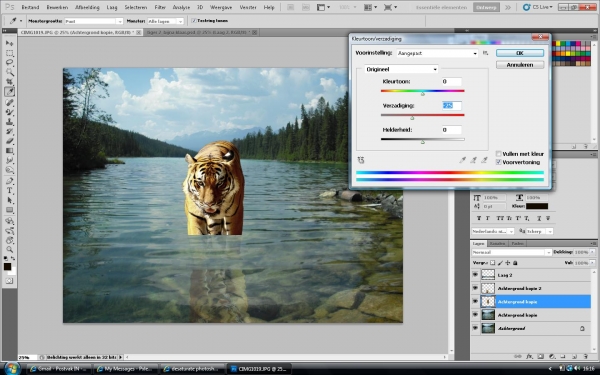This screenshot has height=375, width=600.
Task: Open the Voorinstelling dropdown
Action: [437, 53]
